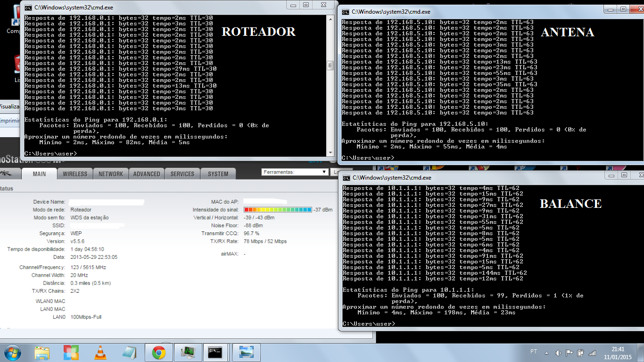Click the cmd icon in the router ping window title bar
The image size is (644, 362).
(x=28, y=8)
